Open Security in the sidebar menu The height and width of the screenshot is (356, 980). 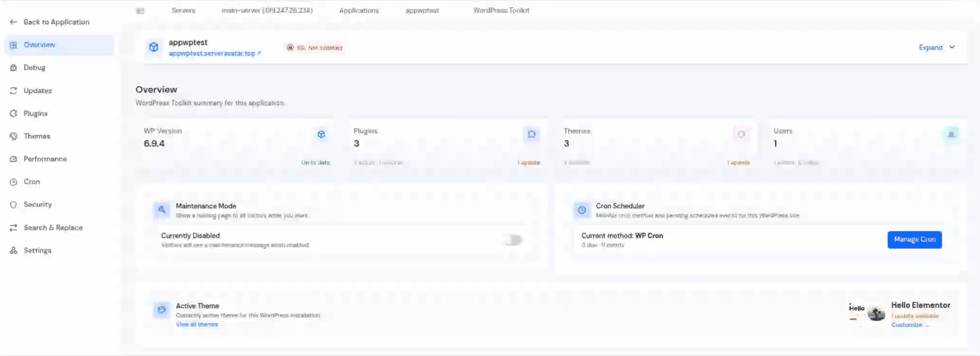click(59, 205)
